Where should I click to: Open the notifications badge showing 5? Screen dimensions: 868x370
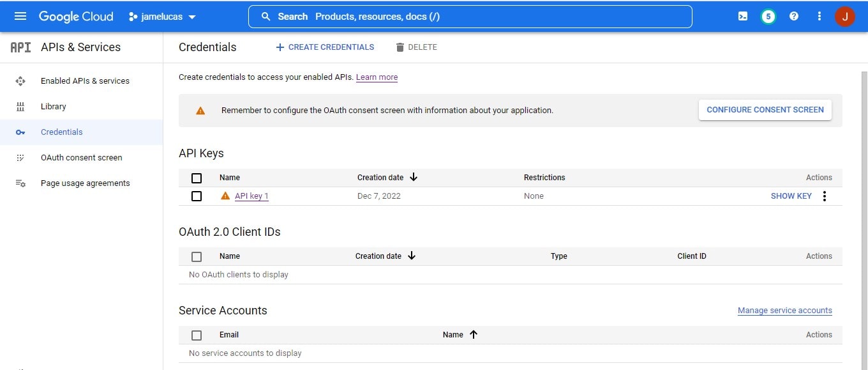(768, 17)
